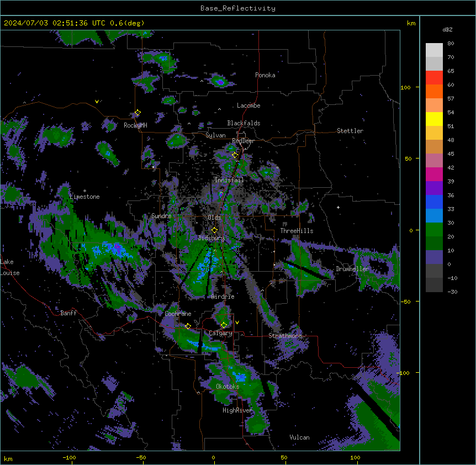Click the Strathmore city label
This screenshot has width=476, height=465.
285,336
